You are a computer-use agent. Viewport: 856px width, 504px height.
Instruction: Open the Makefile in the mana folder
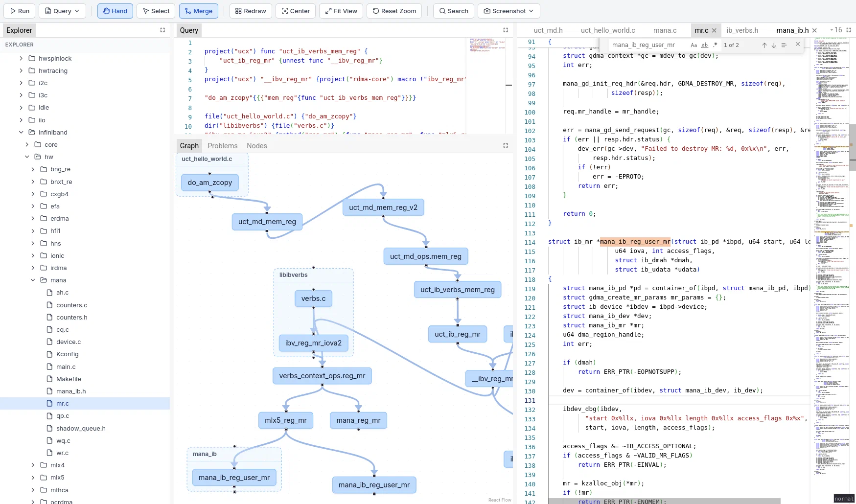tap(85, 379)
